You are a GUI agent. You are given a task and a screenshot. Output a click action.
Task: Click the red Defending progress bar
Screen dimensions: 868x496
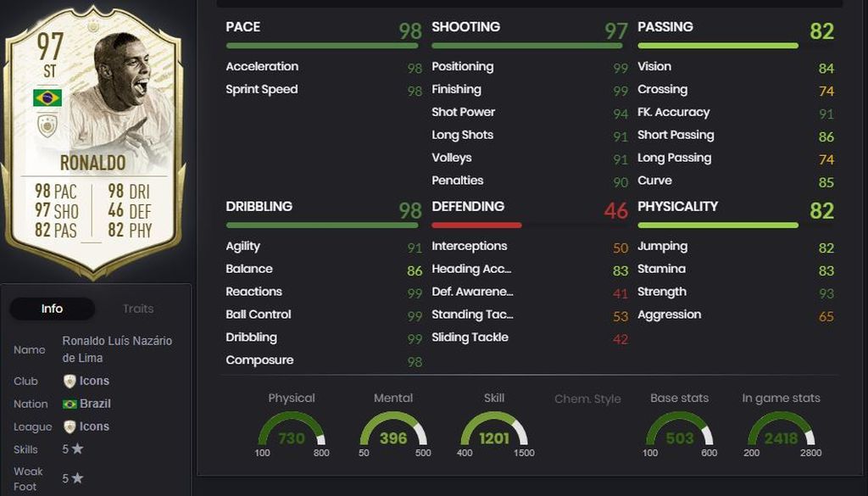(476, 226)
